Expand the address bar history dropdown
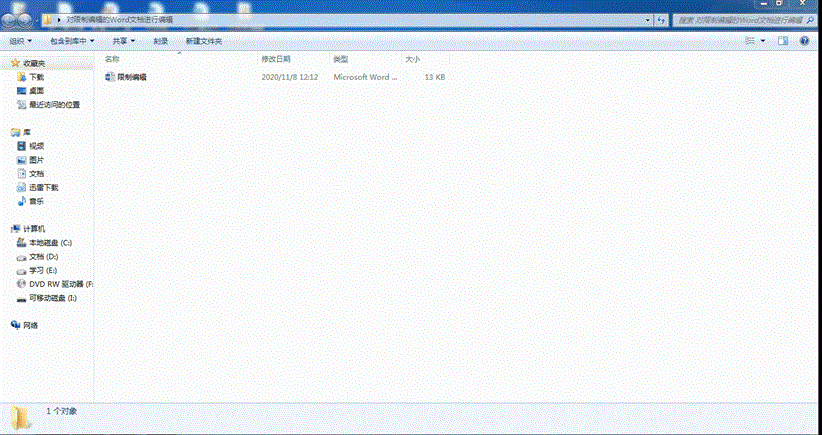 pyautogui.click(x=647, y=19)
